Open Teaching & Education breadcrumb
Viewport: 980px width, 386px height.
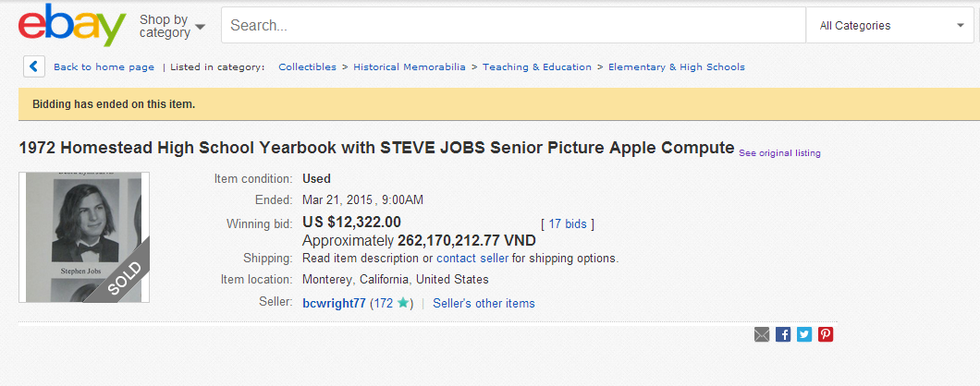point(537,67)
